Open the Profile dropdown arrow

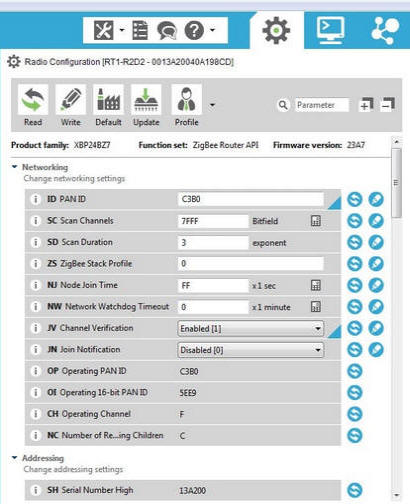pos(212,105)
